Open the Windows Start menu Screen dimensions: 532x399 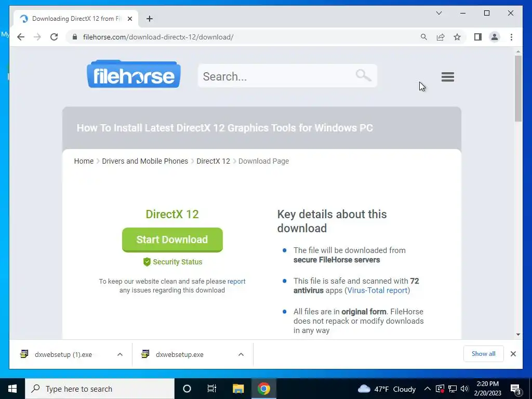click(12, 389)
